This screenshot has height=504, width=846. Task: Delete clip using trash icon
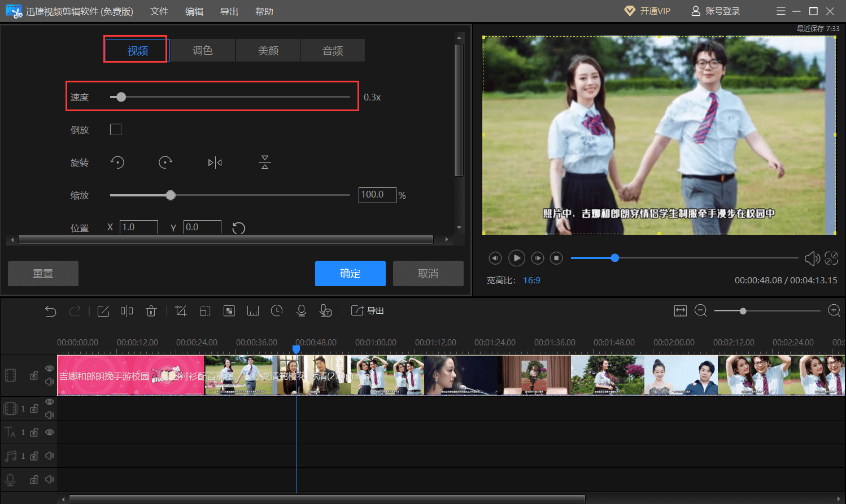click(151, 311)
